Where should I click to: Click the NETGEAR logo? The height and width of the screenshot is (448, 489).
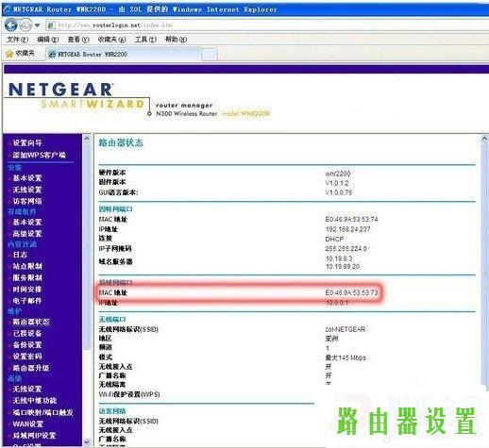click(x=60, y=90)
